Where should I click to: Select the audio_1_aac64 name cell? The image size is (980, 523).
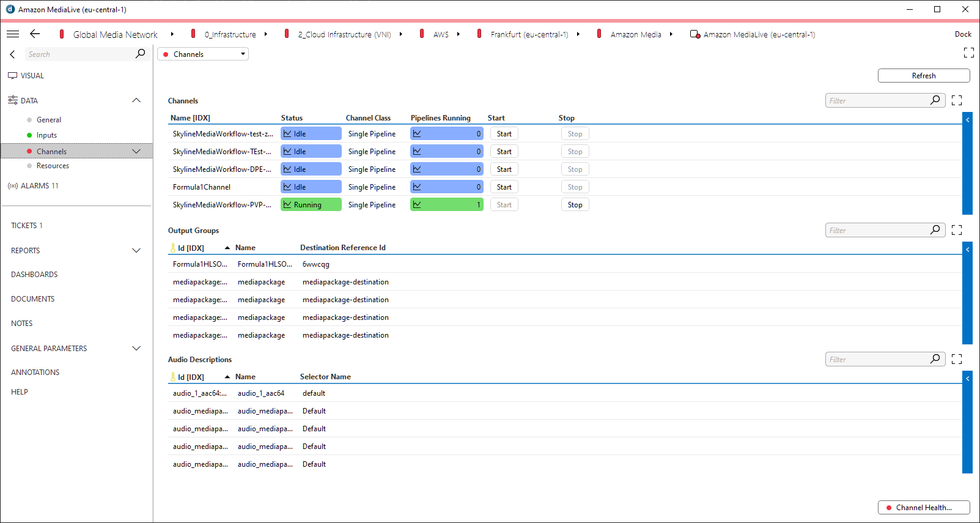[x=261, y=393]
